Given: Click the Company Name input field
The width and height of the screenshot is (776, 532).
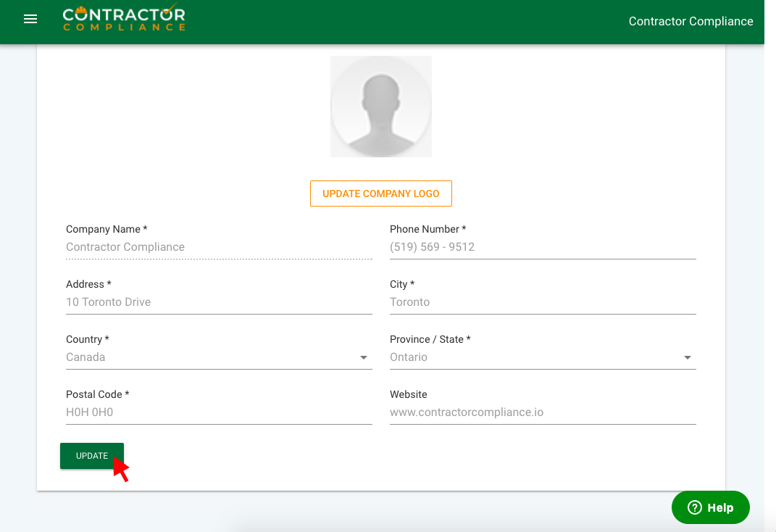Looking at the screenshot, I should (218, 247).
